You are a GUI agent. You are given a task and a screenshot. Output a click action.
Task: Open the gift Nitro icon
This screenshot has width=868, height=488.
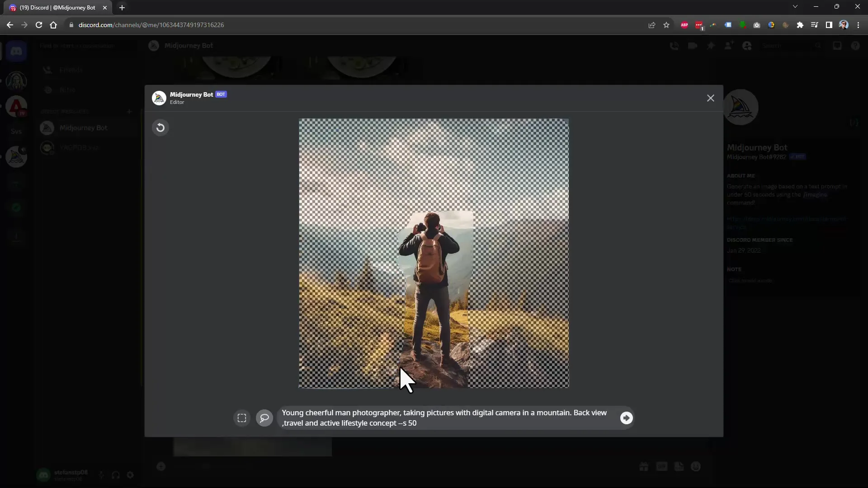[x=644, y=466]
